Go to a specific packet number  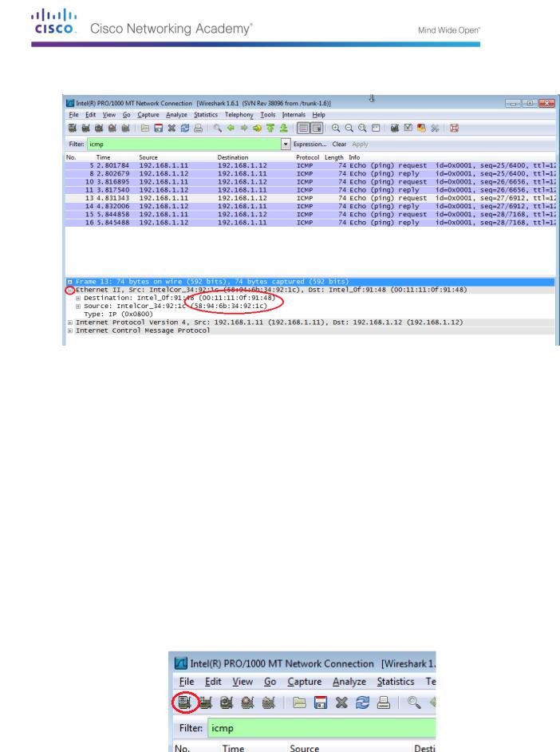pos(257,128)
